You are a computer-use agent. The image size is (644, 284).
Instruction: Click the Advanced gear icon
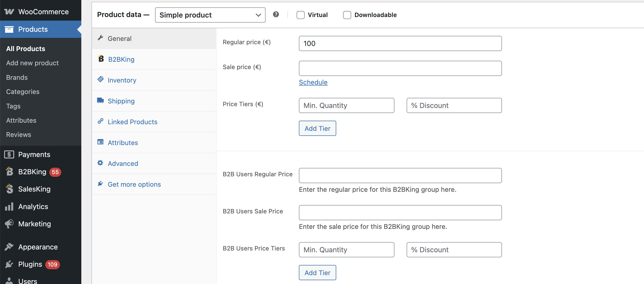100,163
